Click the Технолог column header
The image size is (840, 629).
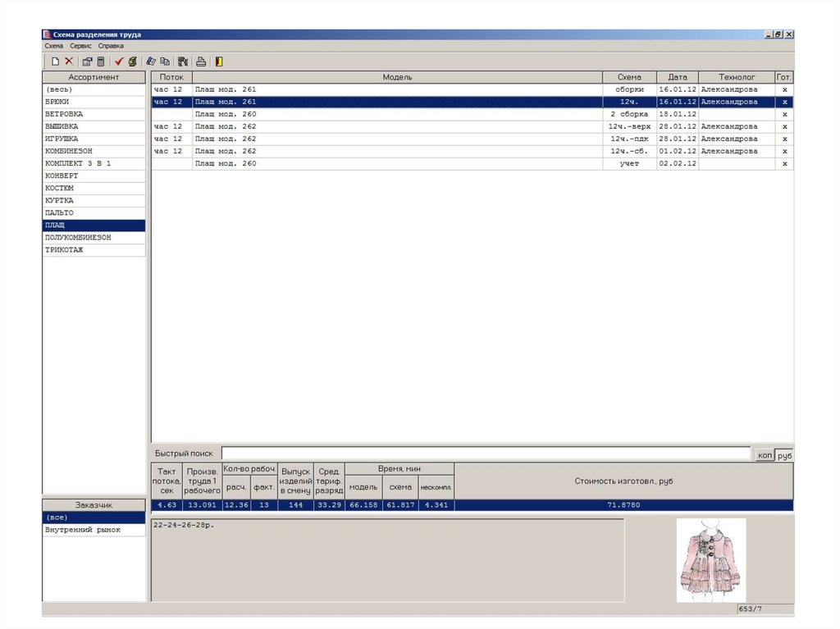(737, 77)
